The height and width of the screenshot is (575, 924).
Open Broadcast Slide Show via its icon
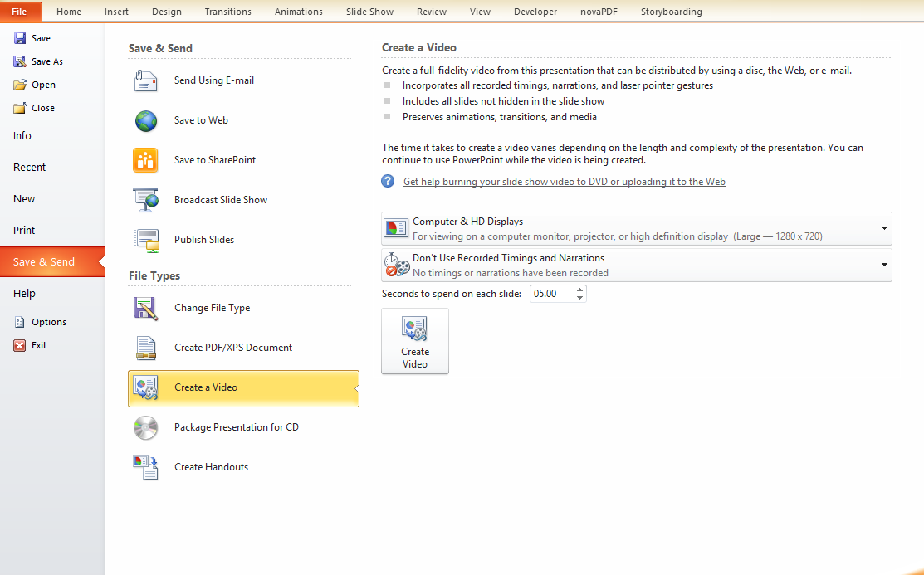point(146,200)
